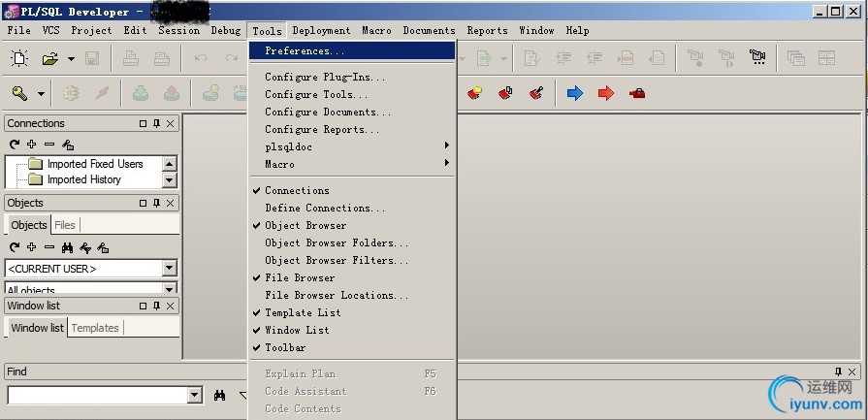Expand the plsqldoc submenu
The width and height of the screenshot is (868, 420).
pyautogui.click(x=352, y=146)
